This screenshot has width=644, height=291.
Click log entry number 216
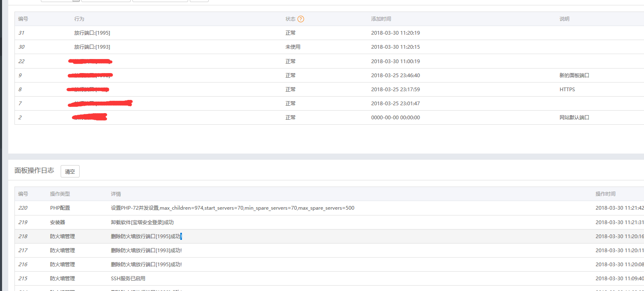tap(23, 264)
